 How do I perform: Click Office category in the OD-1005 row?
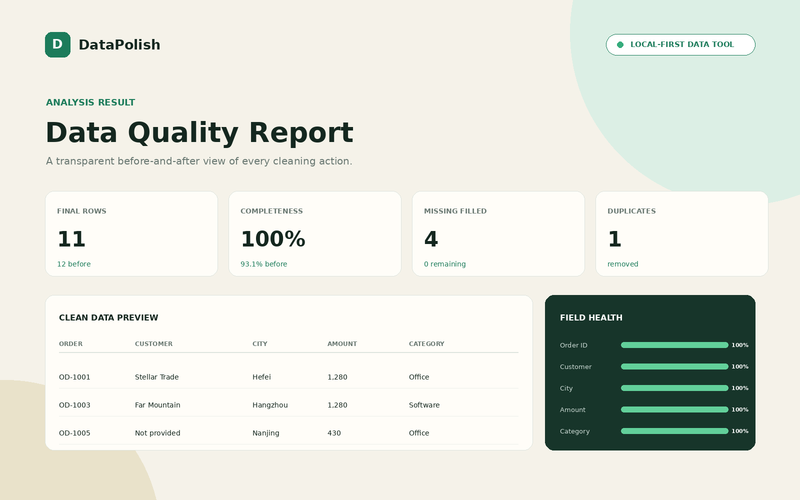(419, 433)
